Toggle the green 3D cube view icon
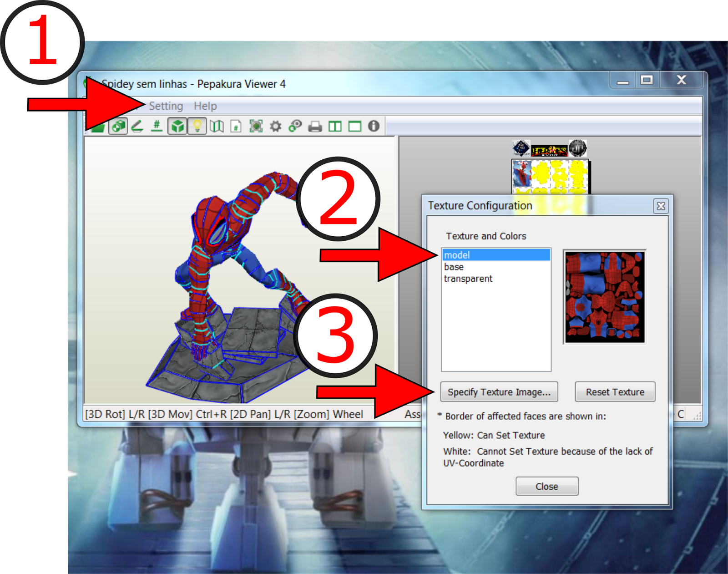 [x=177, y=126]
